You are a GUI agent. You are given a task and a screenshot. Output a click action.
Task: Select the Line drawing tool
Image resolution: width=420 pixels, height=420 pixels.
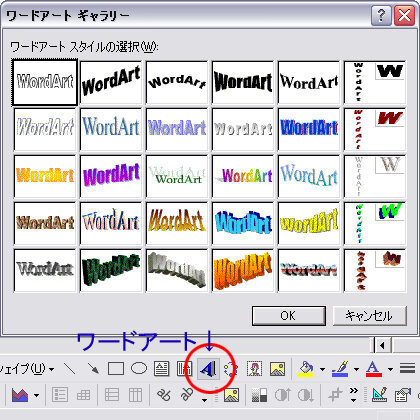[x=70, y=368]
